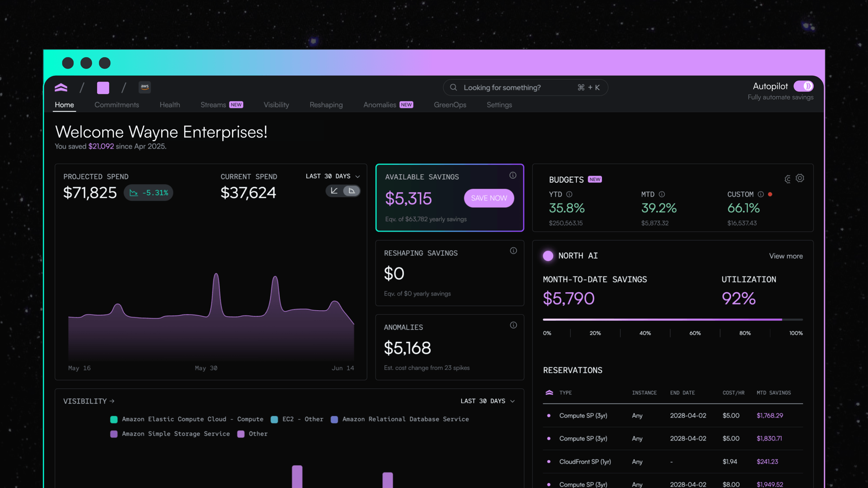Image resolution: width=868 pixels, height=488 pixels.
Task: Click the 66.1% Custom budget value
Action: pyautogui.click(x=744, y=208)
